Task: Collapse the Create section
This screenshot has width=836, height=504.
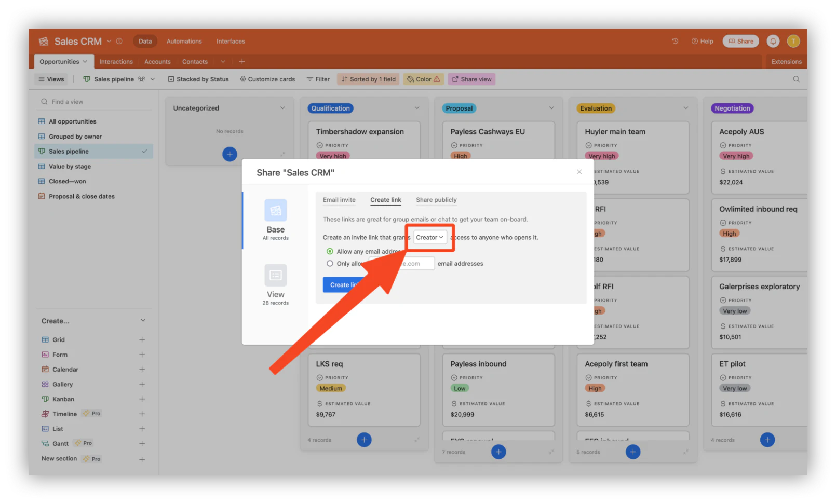Action: tap(143, 321)
